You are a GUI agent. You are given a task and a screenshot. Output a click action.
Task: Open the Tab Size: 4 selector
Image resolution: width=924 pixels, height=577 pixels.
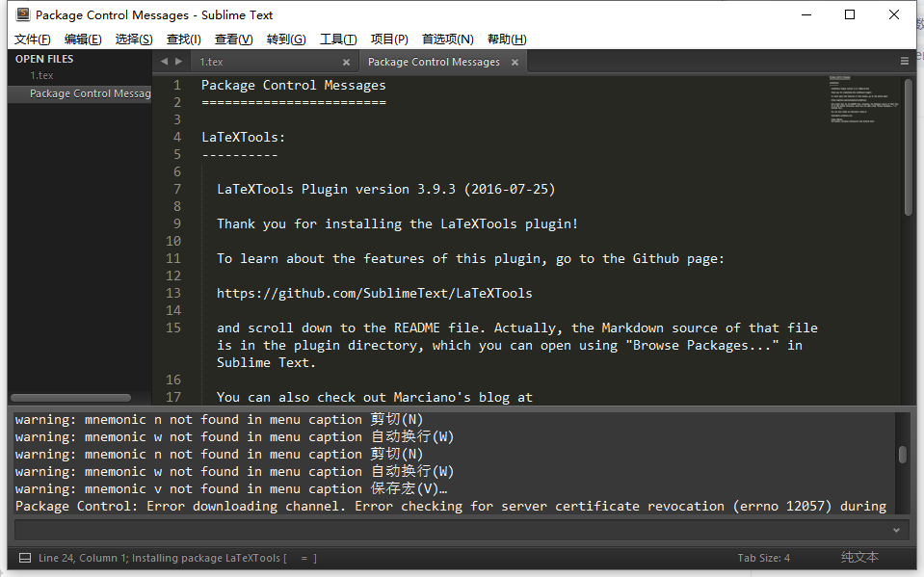click(764, 557)
